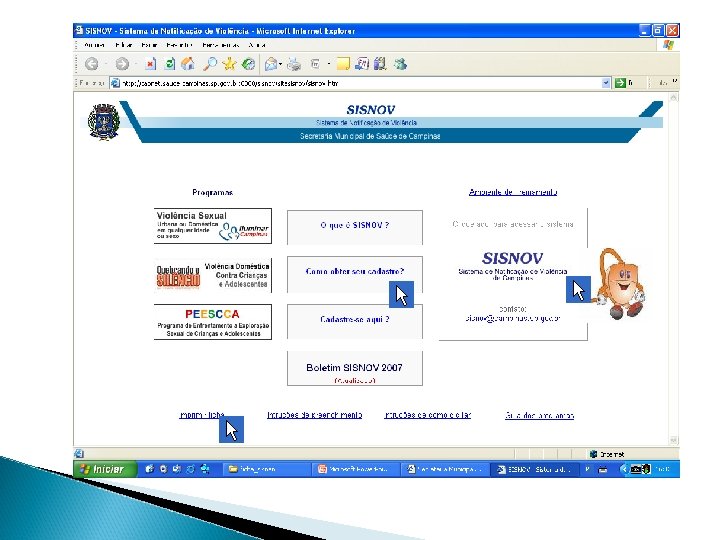
Task: Click the contact email address link
Action: coord(512,318)
